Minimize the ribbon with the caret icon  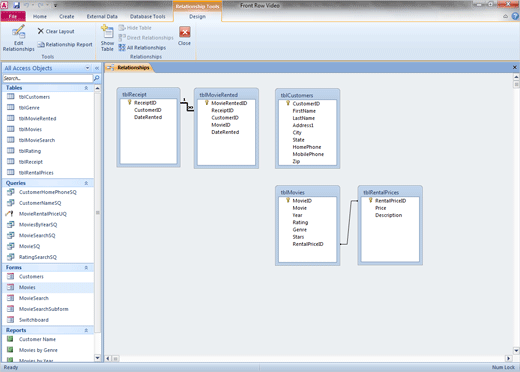point(505,16)
